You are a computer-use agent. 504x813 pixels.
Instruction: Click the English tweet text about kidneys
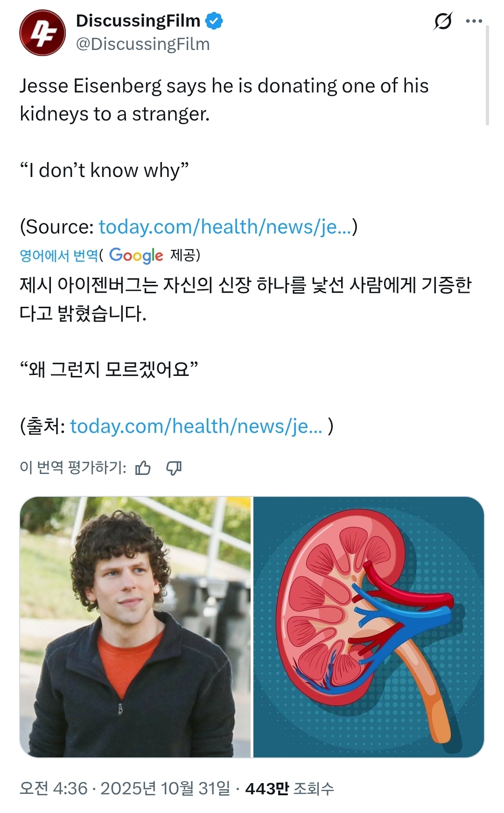(x=224, y=100)
